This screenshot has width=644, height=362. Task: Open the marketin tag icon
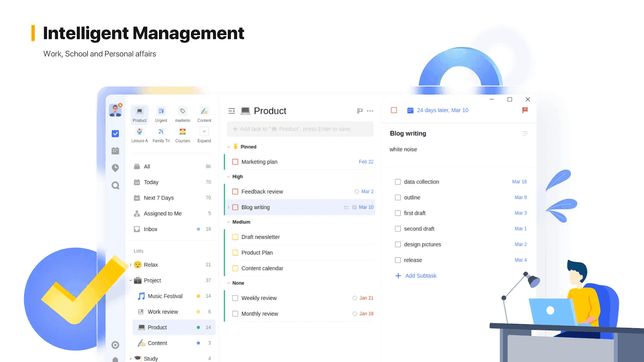coord(182,112)
